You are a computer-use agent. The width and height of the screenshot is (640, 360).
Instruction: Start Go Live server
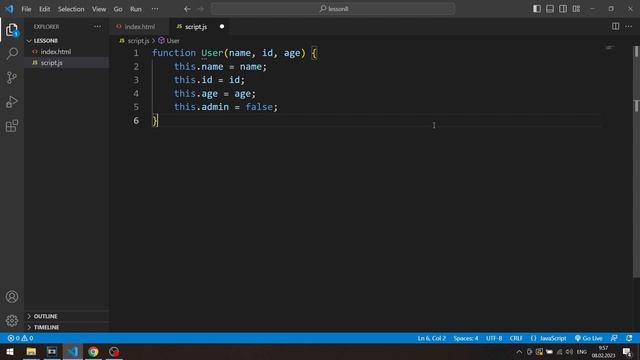pyautogui.click(x=589, y=338)
